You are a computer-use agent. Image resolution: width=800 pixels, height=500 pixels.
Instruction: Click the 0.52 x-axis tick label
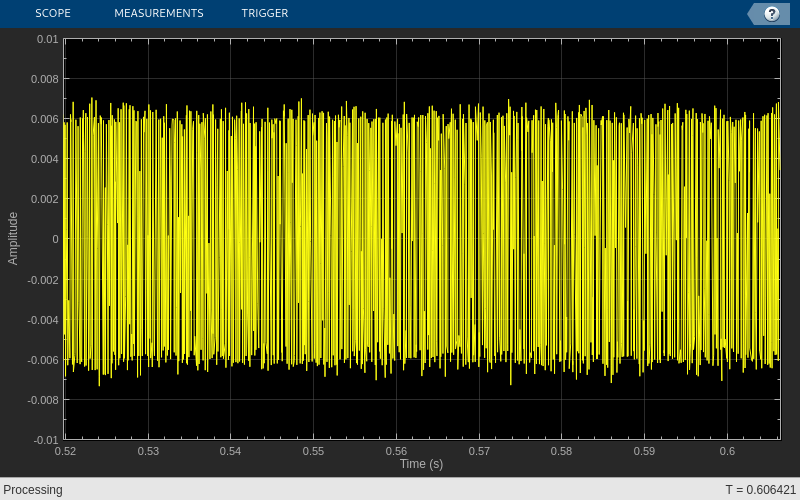pyautogui.click(x=65, y=451)
